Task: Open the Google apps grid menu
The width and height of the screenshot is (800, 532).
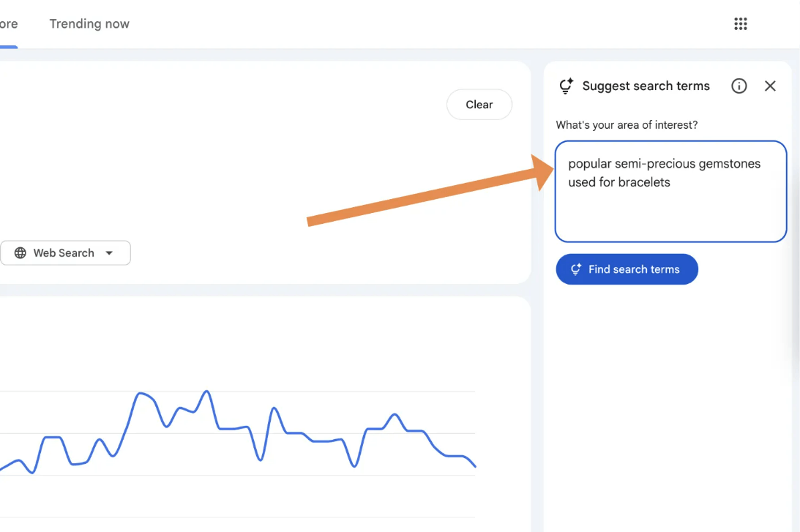Action: (740, 24)
